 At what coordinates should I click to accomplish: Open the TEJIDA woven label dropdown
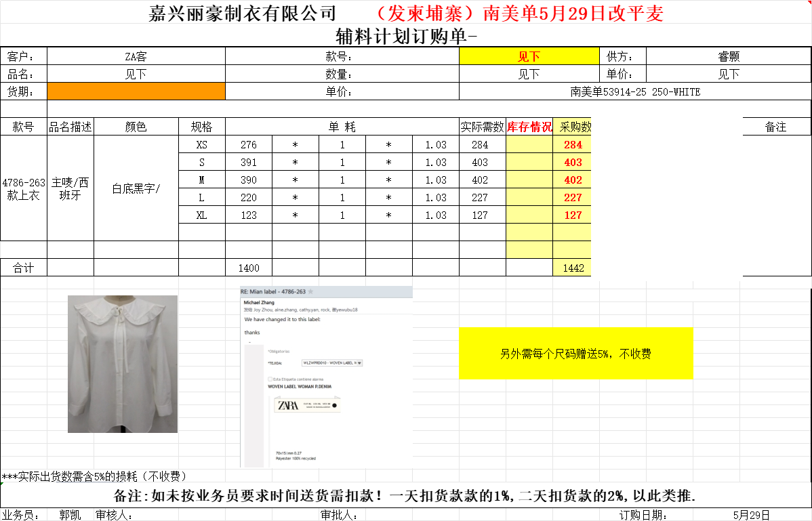click(359, 363)
